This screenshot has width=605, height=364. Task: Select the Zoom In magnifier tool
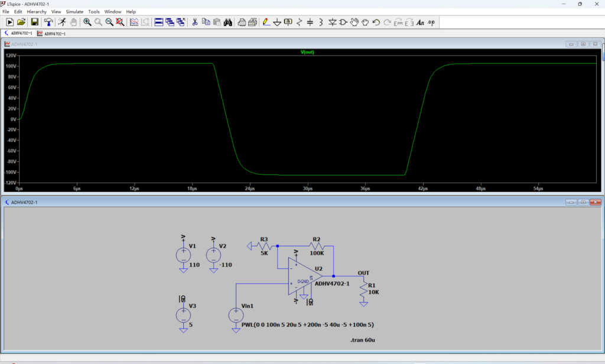tap(87, 22)
